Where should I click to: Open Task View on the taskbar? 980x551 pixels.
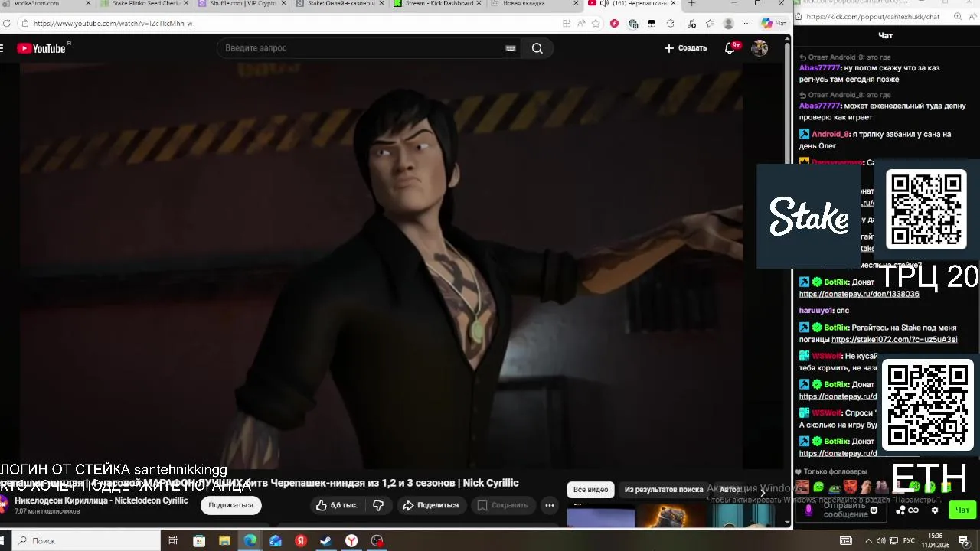pyautogui.click(x=173, y=540)
